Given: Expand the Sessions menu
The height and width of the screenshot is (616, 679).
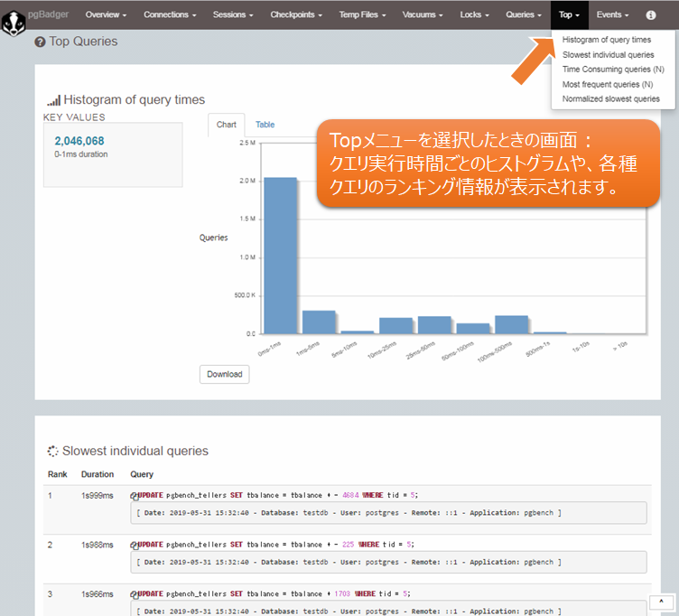Looking at the screenshot, I should click(x=233, y=14).
